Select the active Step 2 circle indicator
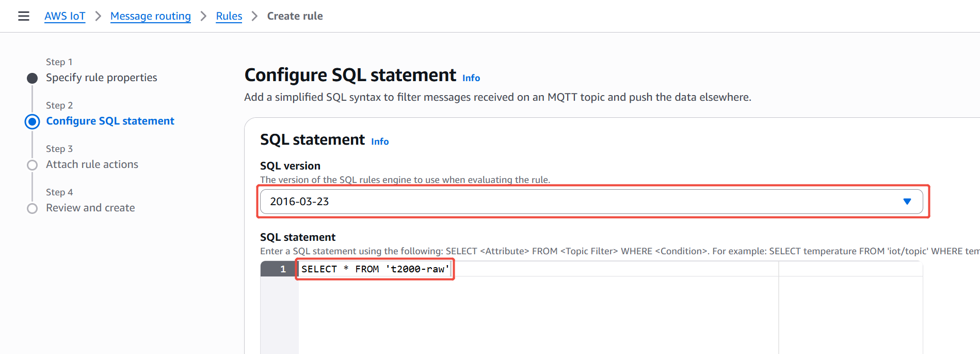 point(32,121)
